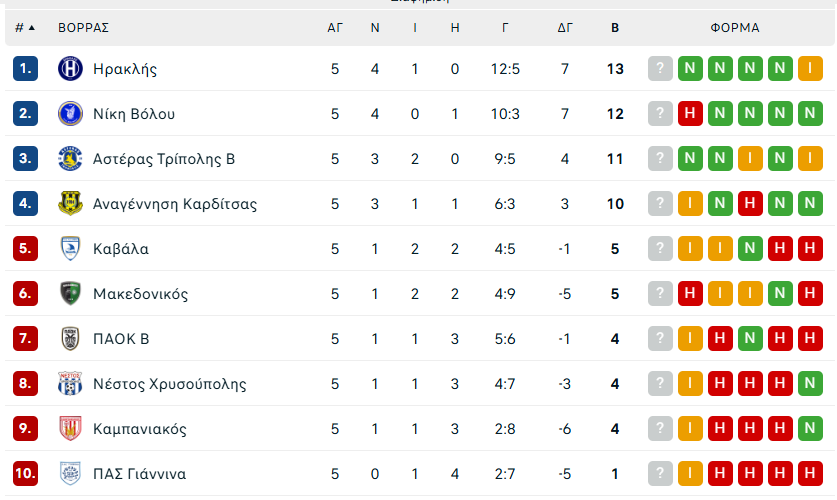Click the gray upcoming-match badge for Ηρακλής

click(x=660, y=69)
